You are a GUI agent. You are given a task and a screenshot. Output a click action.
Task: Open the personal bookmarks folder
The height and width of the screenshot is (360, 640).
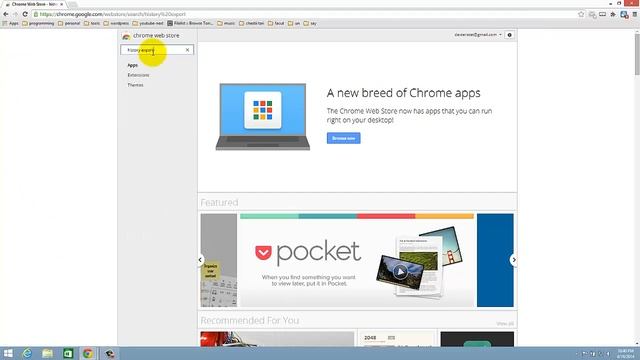(69, 23)
